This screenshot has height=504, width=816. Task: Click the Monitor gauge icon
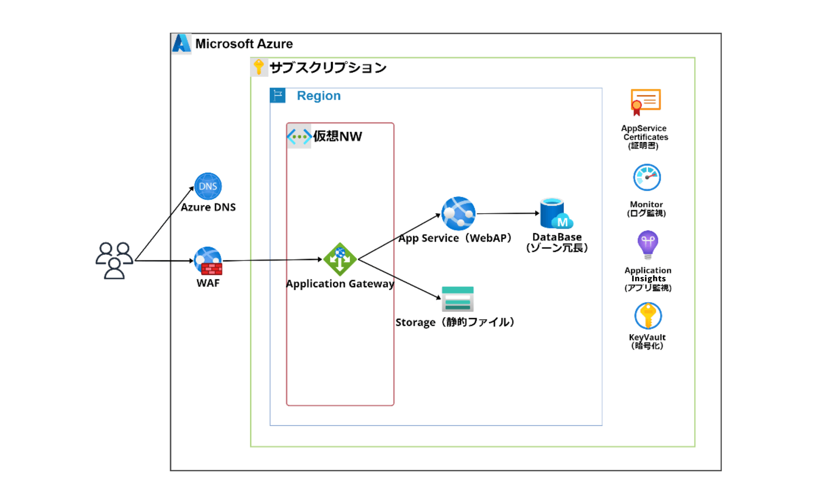(647, 178)
